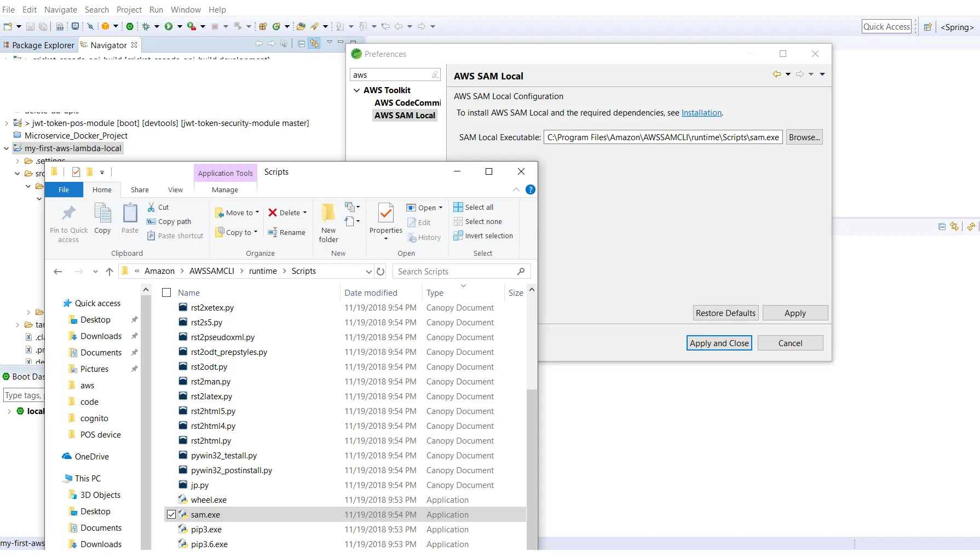Click the History command in the Open group
Viewport: 980px width, 557px height.
(424, 238)
